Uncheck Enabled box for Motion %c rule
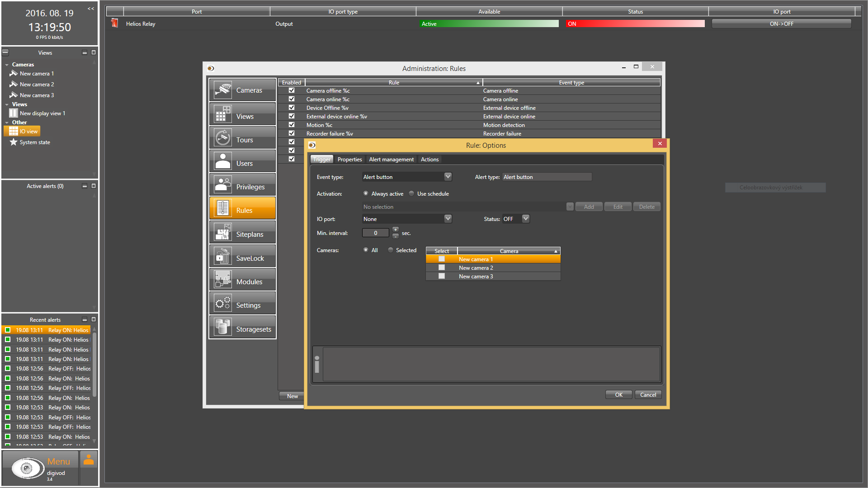The image size is (868, 488). pyautogui.click(x=292, y=125)
